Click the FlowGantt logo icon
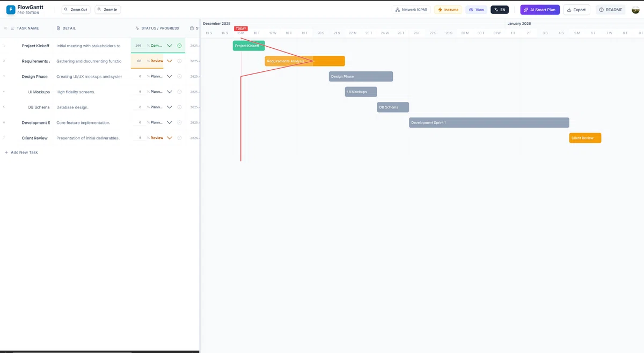 coord(11,10)
